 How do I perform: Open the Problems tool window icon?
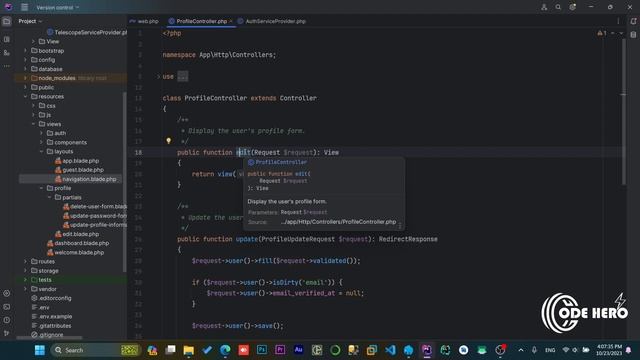tap(7, 320)
